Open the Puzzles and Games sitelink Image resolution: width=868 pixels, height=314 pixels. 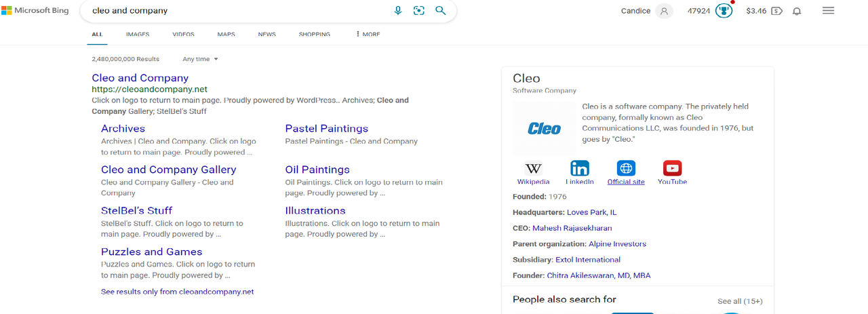pyautogui.click(x=152, y=252)
